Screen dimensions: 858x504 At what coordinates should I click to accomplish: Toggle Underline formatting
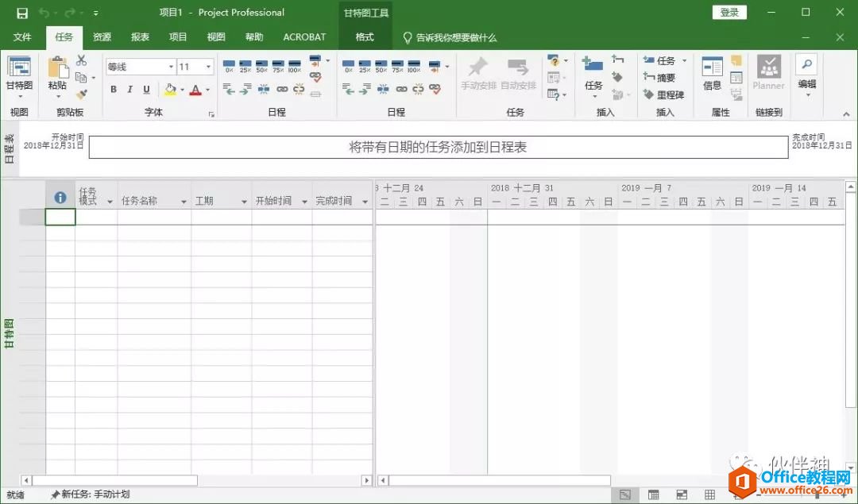pos(146,89)
